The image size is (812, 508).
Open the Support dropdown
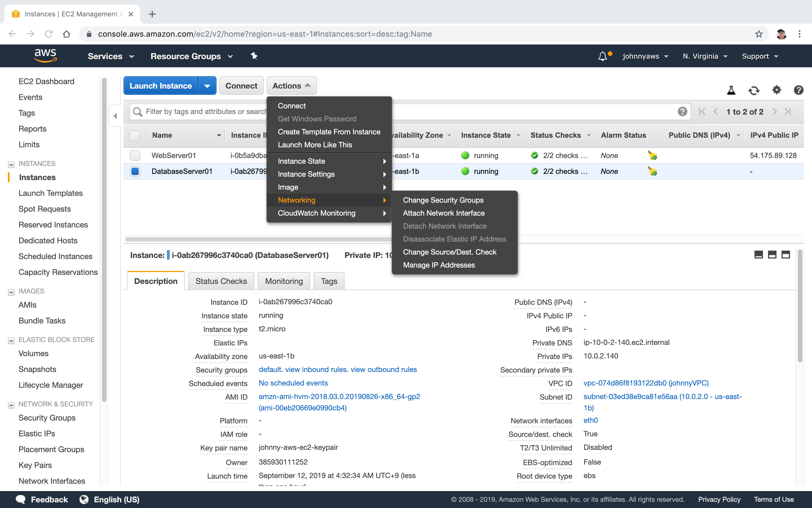[x=760, y=56]
